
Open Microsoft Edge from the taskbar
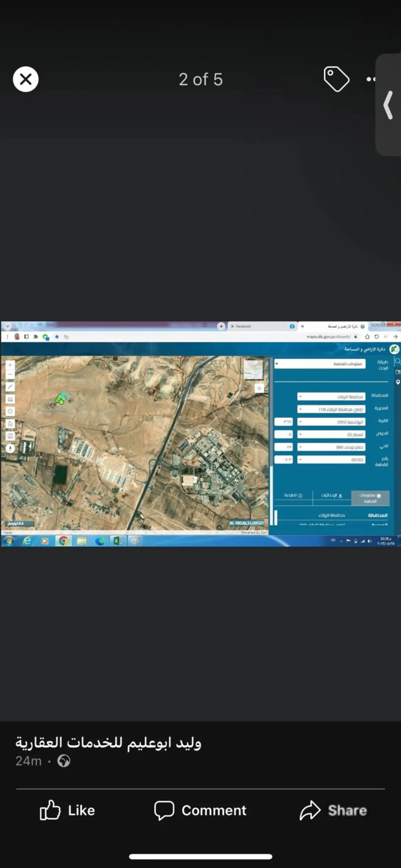(x=100, y=541)
